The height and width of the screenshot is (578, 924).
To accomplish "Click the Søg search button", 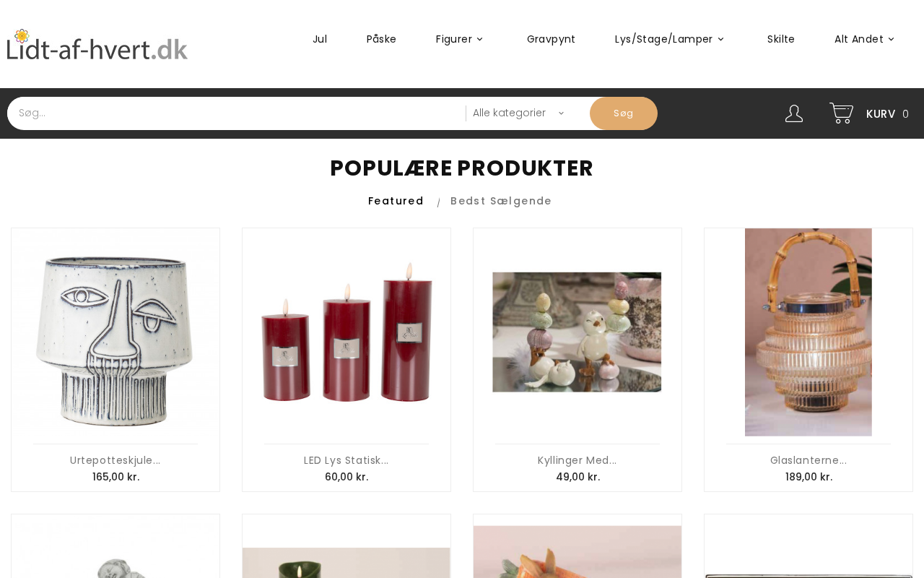I will pyautogui.click(x=624, y=113).
